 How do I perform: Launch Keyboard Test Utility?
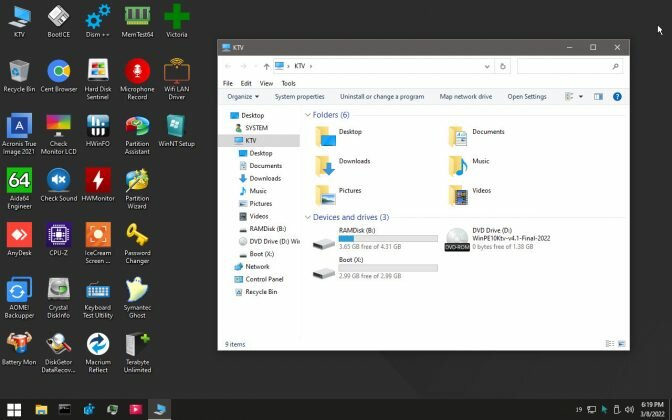(98, 298)
